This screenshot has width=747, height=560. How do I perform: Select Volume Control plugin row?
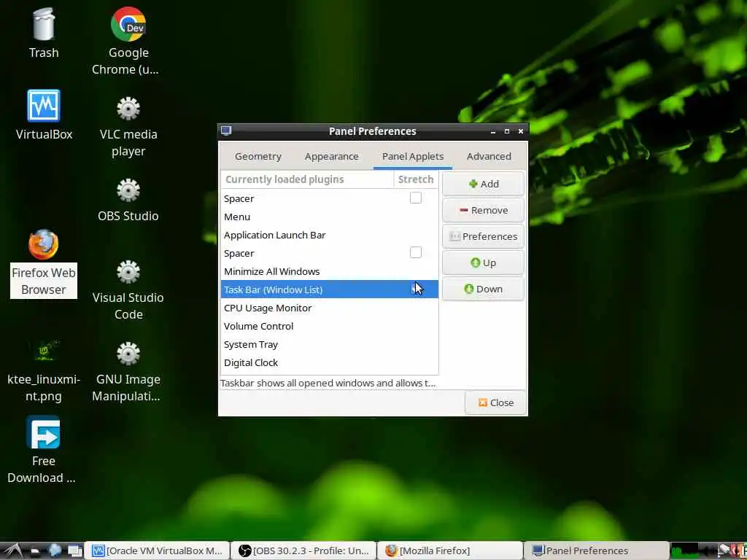(329, 326)
